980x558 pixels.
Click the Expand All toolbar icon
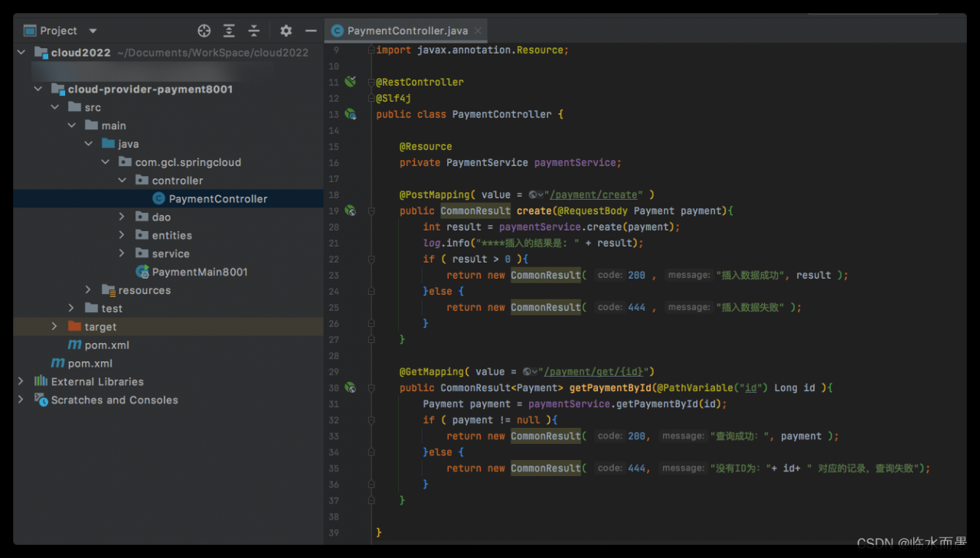coord(229,31)
